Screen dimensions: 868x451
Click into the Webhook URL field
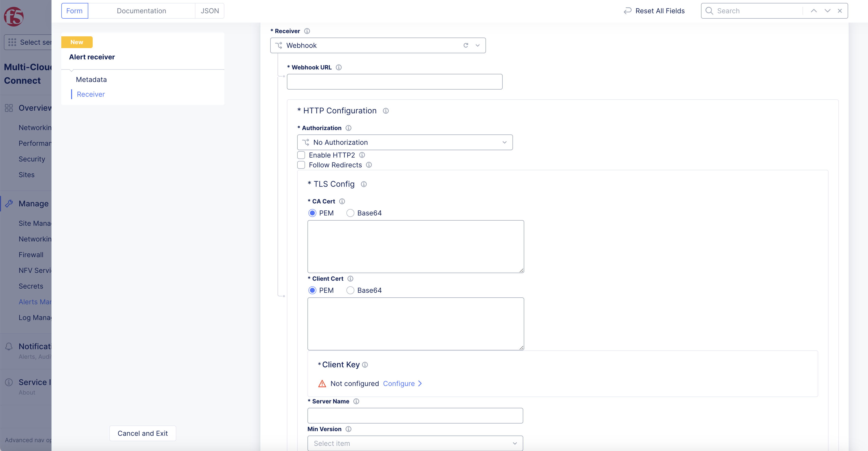point(395,82)
